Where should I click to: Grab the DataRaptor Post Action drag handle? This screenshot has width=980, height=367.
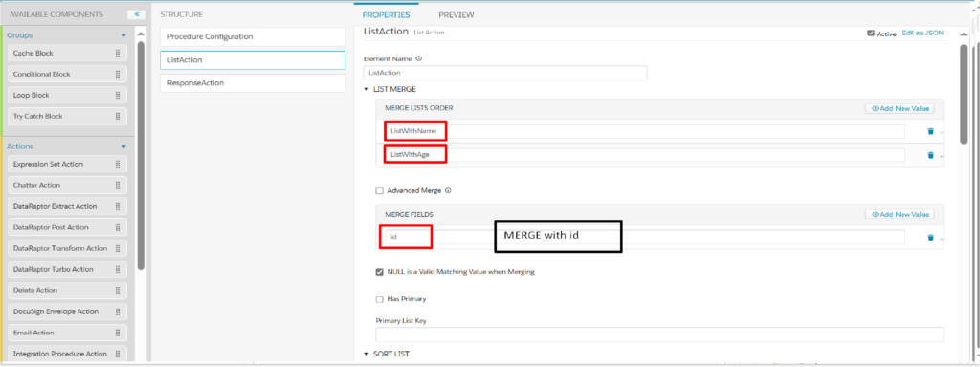(x=118, y=227)
